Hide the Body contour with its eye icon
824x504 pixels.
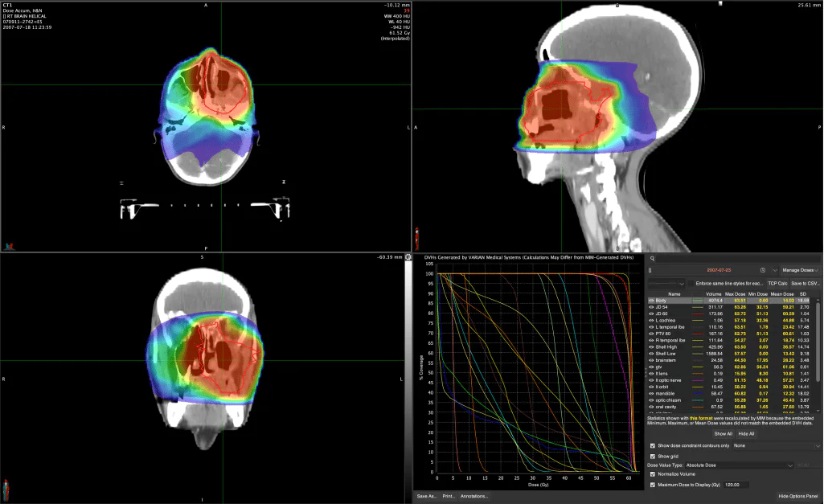(x=652, y=300)
